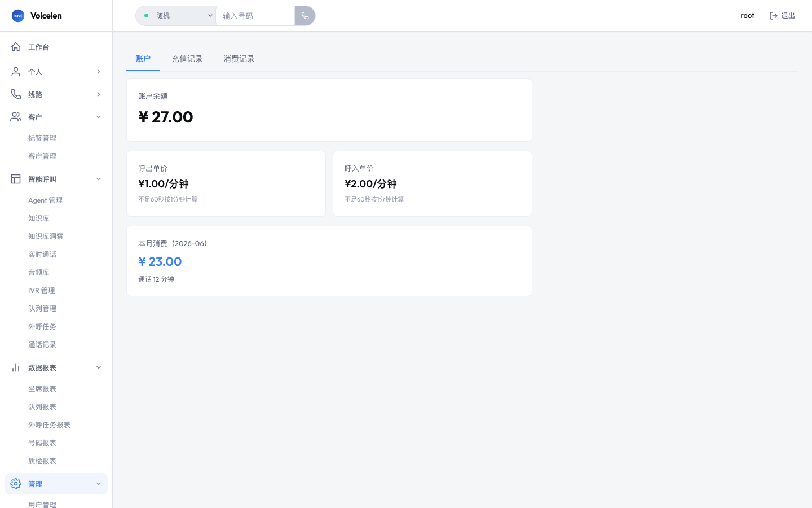
Task: Click the 线路 phone handset icon
Action: 16,94
